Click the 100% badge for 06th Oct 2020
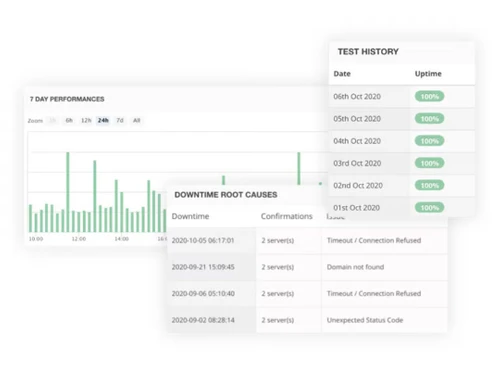 point(429,97)
